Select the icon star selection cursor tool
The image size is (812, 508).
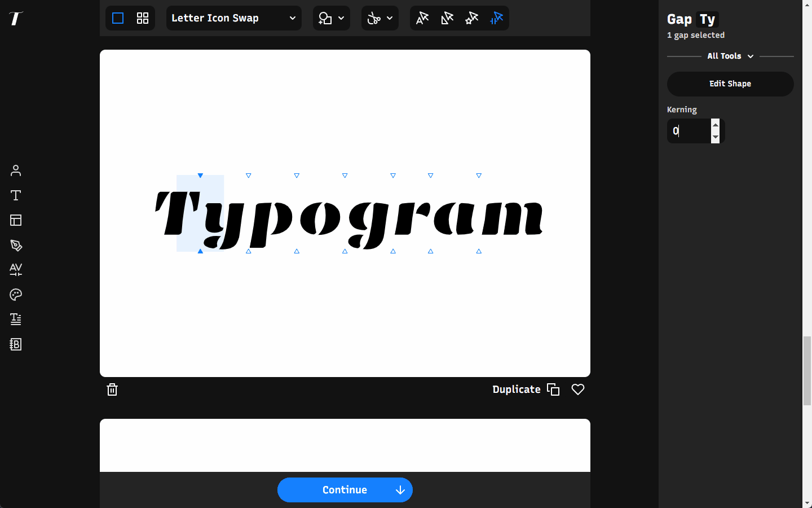(472, 18)
